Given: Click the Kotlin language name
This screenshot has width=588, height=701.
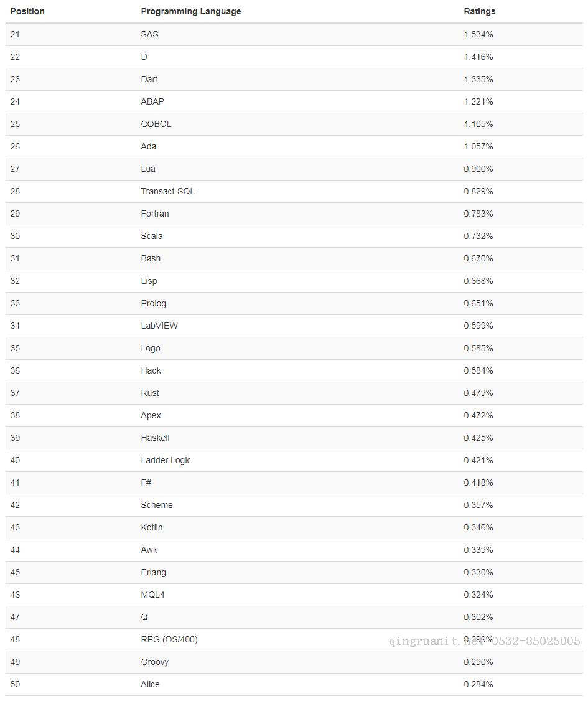Looking at the screenshot, I should [151, 527].
